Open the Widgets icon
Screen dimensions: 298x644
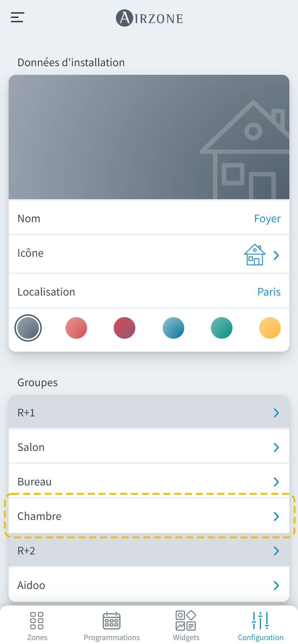[x=186, y=621]
